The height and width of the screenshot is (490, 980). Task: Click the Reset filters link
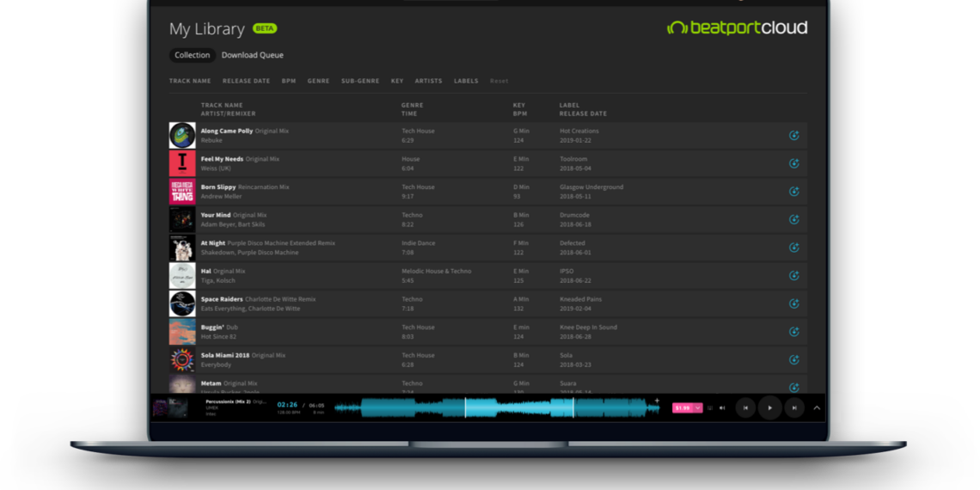point(499,81)
